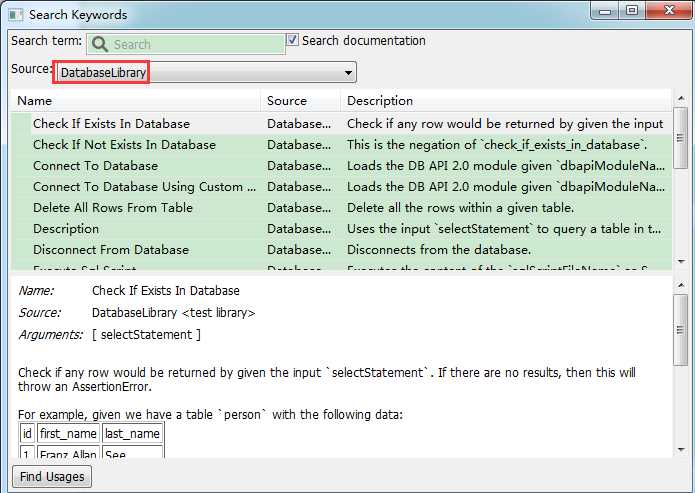Select the Connect To Database keyword
The height and width of the screenshot is (493, 695).
(95, 166)
